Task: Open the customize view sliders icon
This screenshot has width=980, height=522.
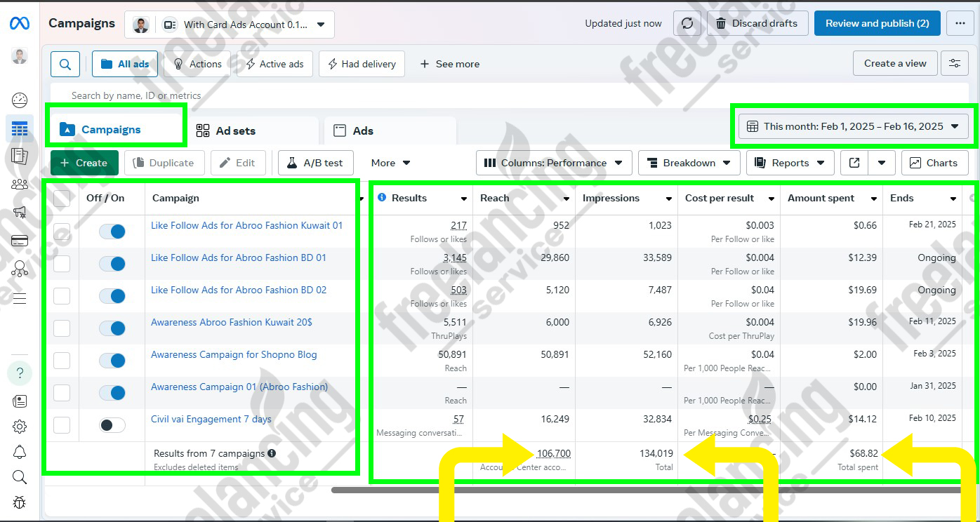Action: [955, 63]
